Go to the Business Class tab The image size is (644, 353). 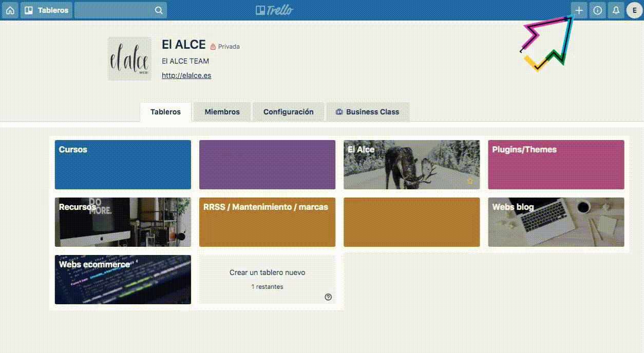pyautogui.click(x=368, y=112)
